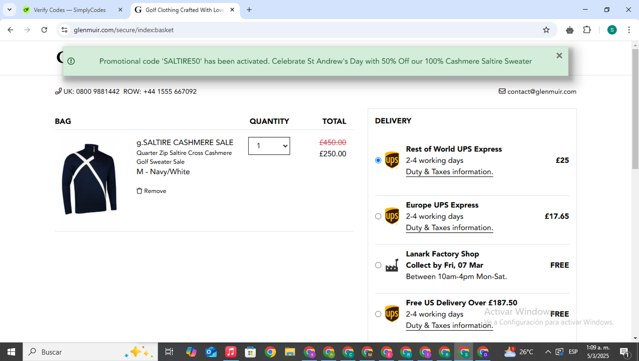
Task: Click the UPS logo for Europe UPS Express
Action: [392, 216]
